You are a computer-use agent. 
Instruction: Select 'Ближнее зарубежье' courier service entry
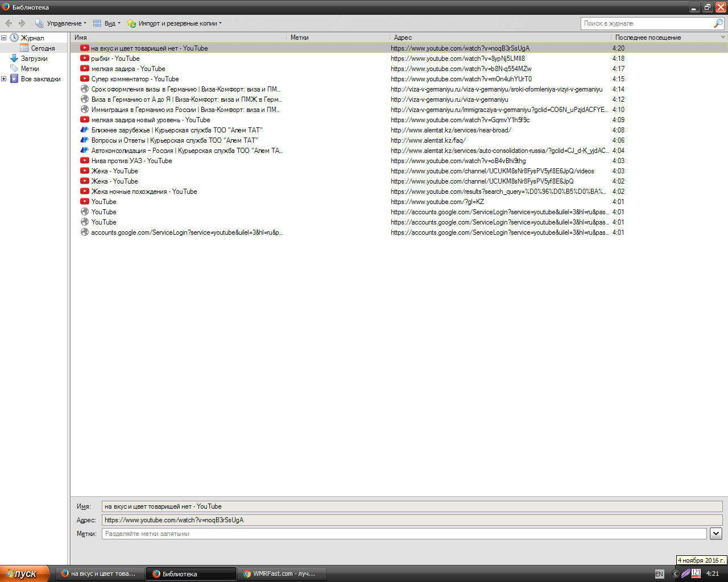(x=399, y=130)
